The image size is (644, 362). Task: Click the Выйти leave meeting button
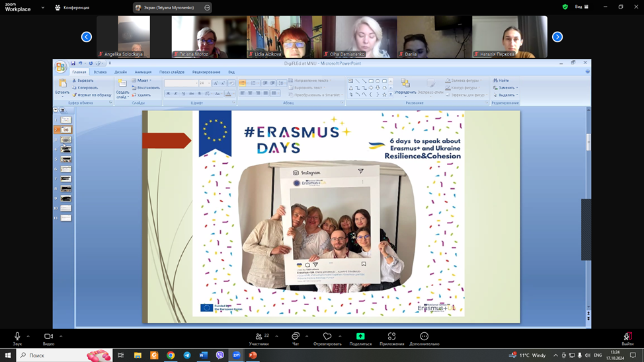point(627,337)
